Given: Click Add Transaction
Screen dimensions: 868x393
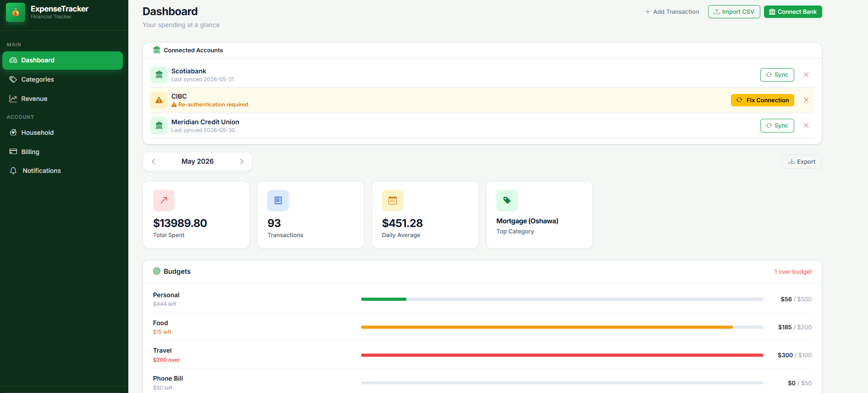Looking at the screenshot, I should (672, 12).
